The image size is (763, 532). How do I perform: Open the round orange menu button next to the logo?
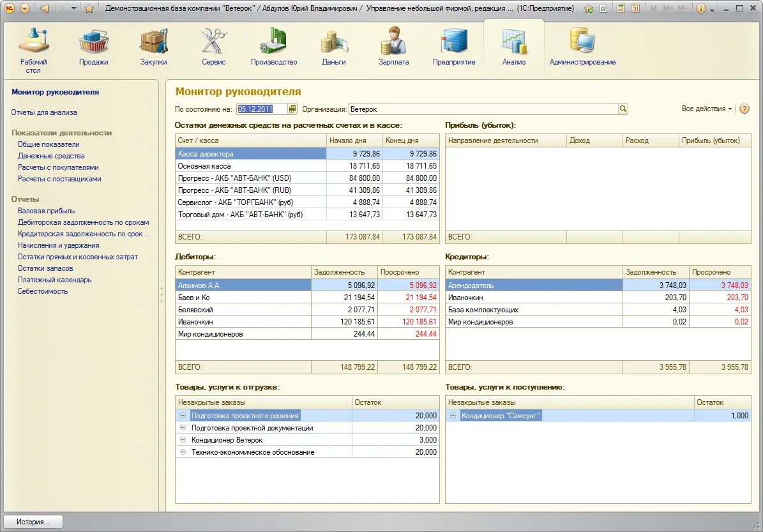tap(25, 8)
